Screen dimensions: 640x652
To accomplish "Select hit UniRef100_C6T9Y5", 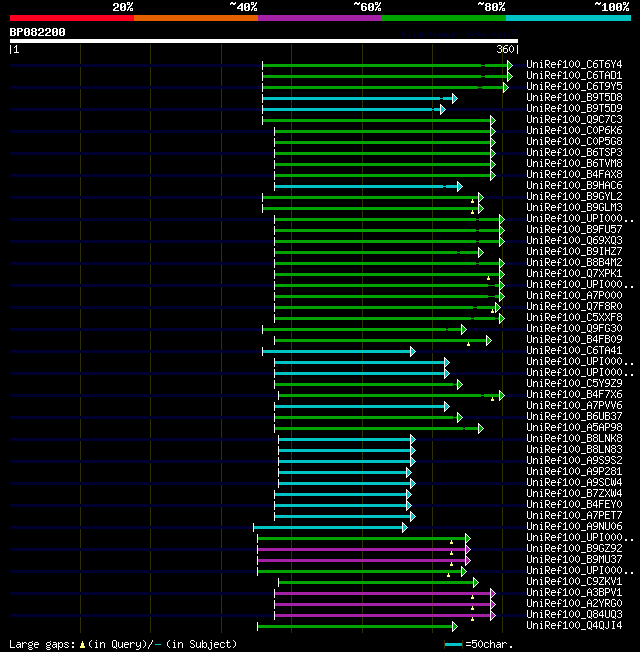I will pos(574,86).
